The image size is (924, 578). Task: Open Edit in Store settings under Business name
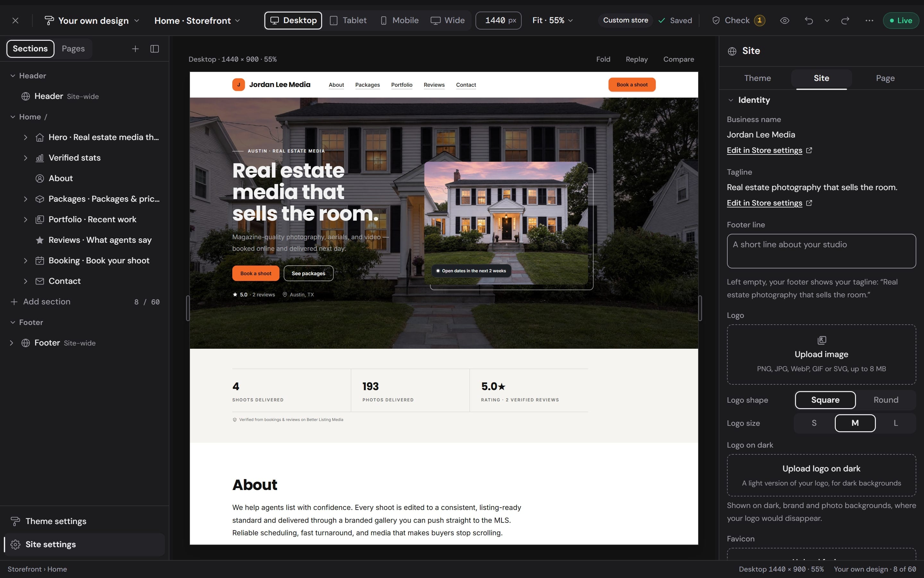(769, 150)
